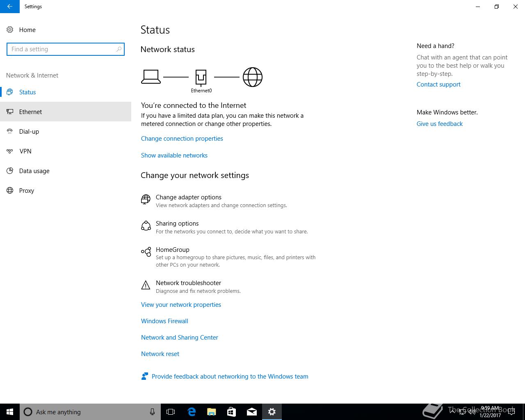Click the taskbar clock and date
This screenshot has width=525, height=420.
(x=490, y=412)
